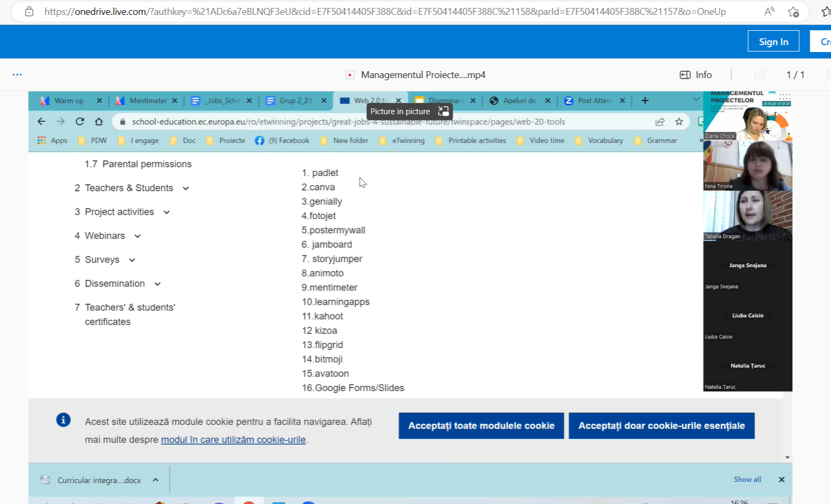Screen dimensions: 831x504
Task: Expand the Dissemination section chevron
Action: pos(158,284)
